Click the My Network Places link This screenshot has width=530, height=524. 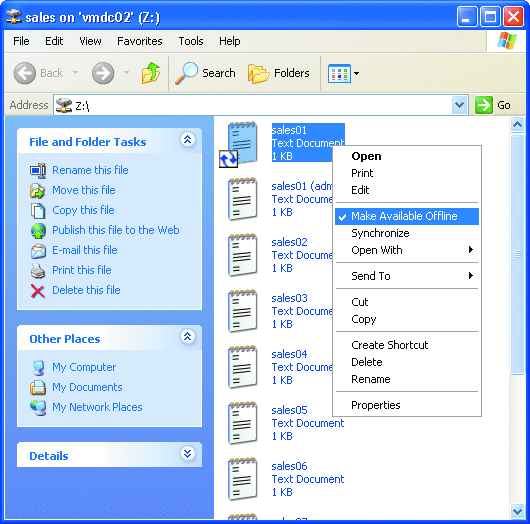(x=97, y=407)
